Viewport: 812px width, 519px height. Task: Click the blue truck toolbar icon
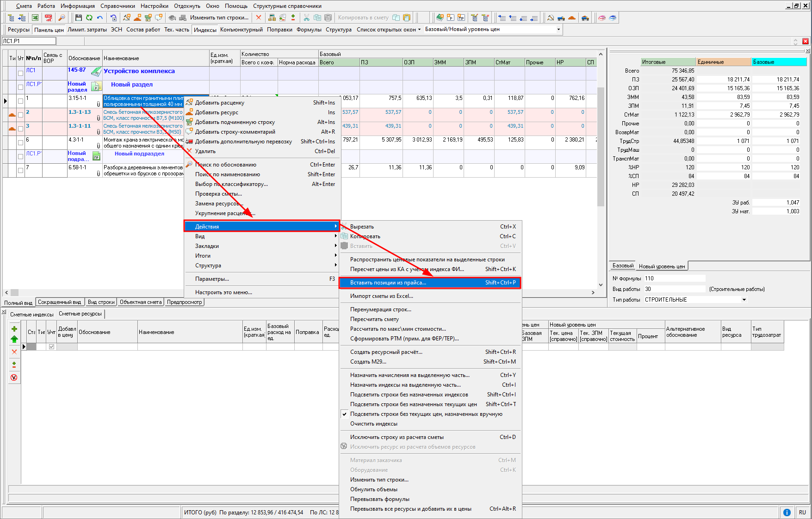click(x=561, y=18)
